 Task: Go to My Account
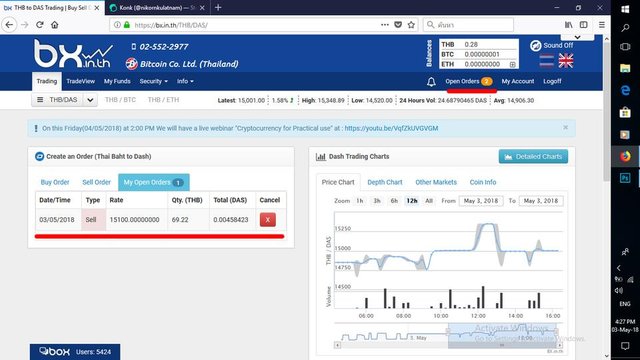tap(518, 81)
